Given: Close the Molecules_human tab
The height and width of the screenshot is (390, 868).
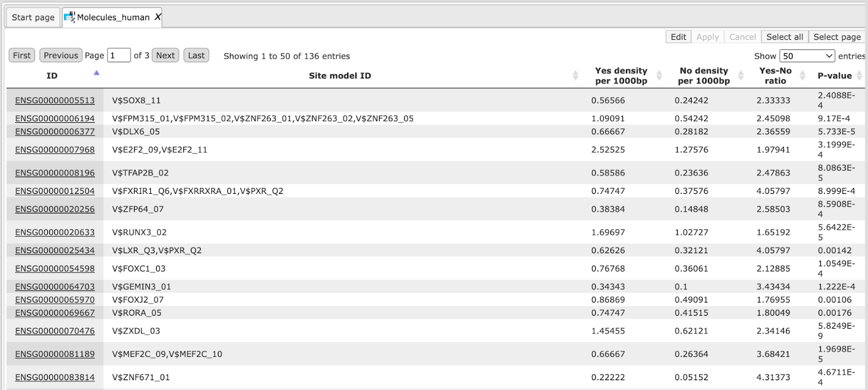Looking at the screenshot, I should point(158,17).
